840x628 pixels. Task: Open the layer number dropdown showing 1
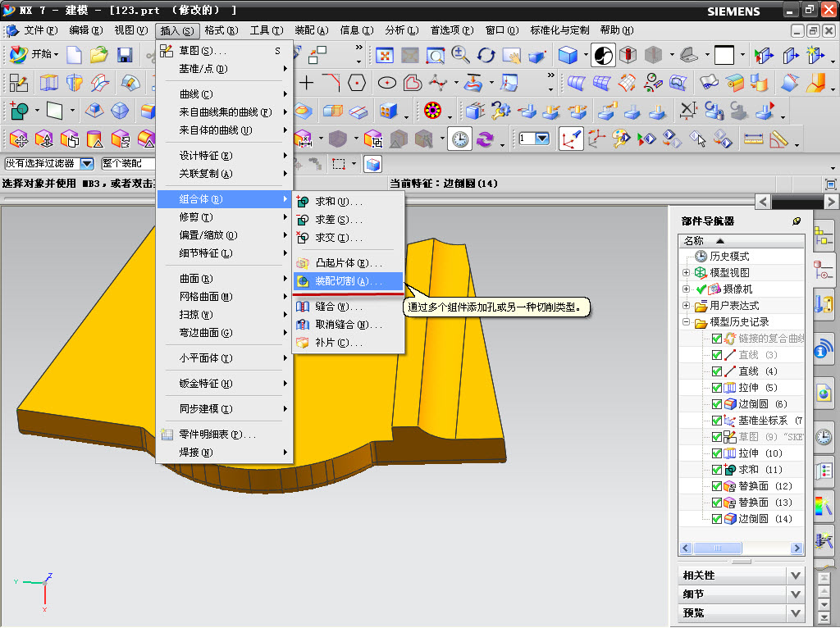point(542,139)
